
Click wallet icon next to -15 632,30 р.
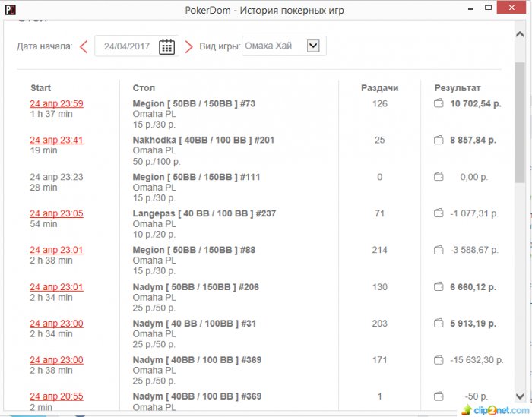(x=439, y=360)
